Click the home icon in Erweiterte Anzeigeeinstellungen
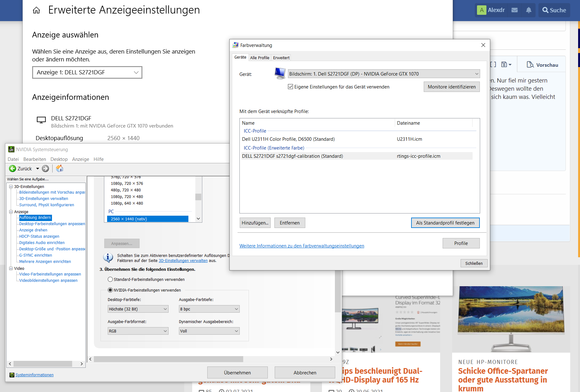Image resolution: width=580 pixels, height=392 pixels. click(37, 10)
